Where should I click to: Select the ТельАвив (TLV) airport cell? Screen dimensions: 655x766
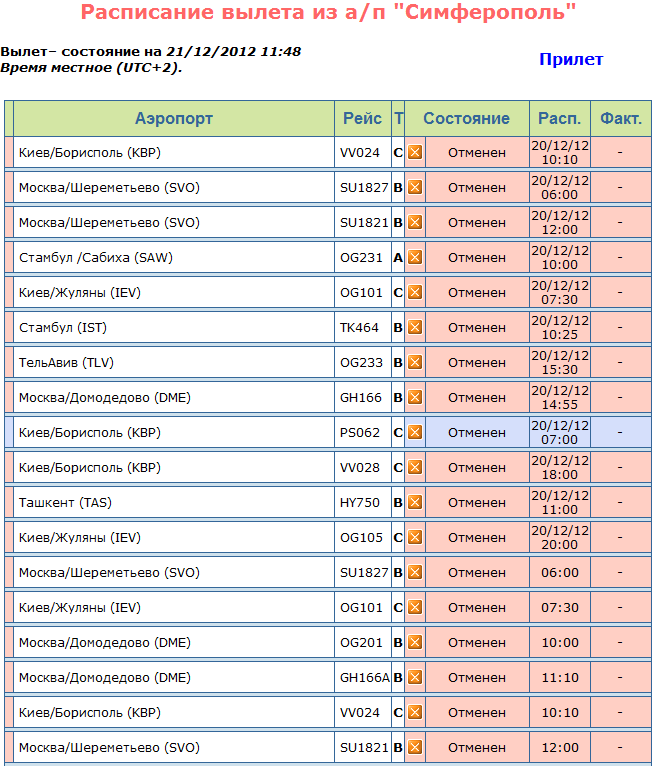(x=174, y=362)
